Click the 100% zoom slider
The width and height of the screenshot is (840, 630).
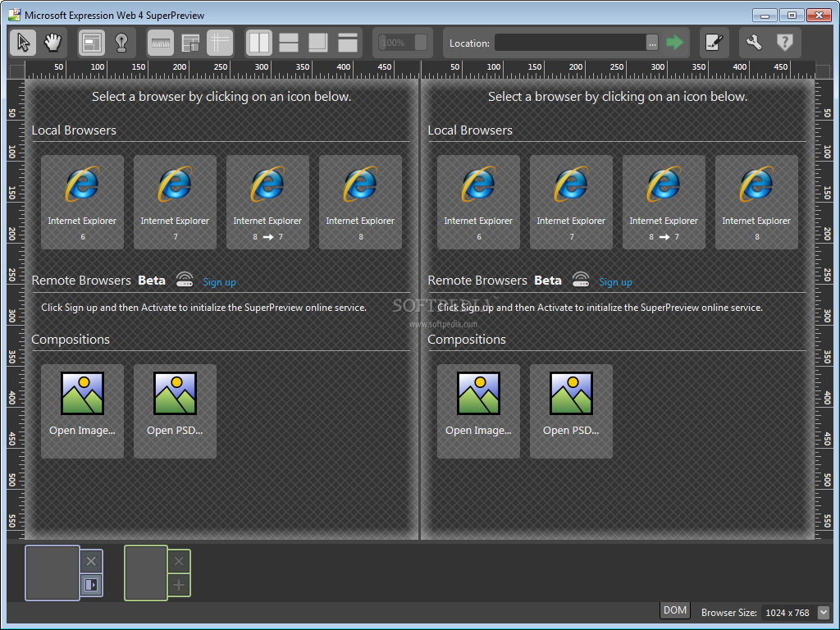pyautogui.click(x=402, y=43)
